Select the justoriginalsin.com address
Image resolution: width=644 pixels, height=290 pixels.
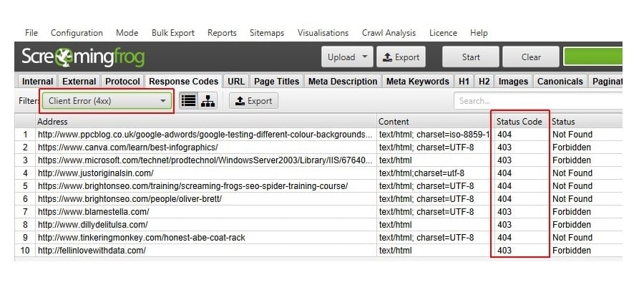[96, 173]
